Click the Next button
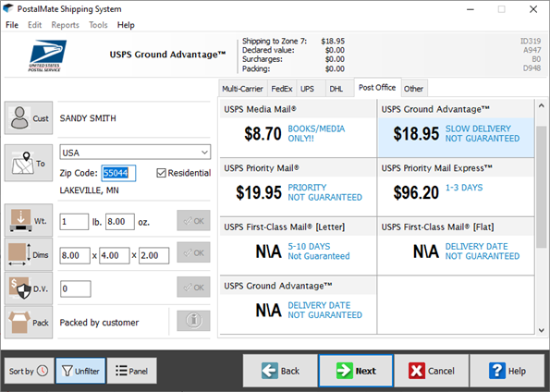Screen dimensions: 550x392 [x=356, y=371]
